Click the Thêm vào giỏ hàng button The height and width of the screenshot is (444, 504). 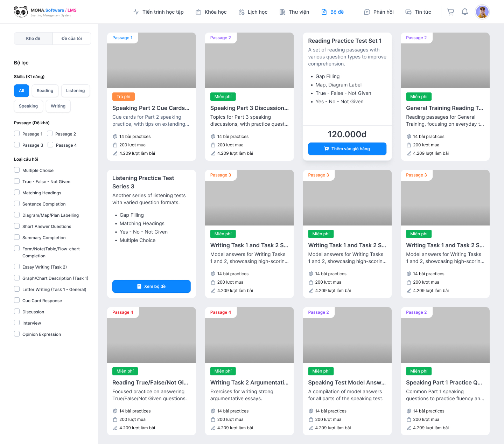tap(347, 149)
